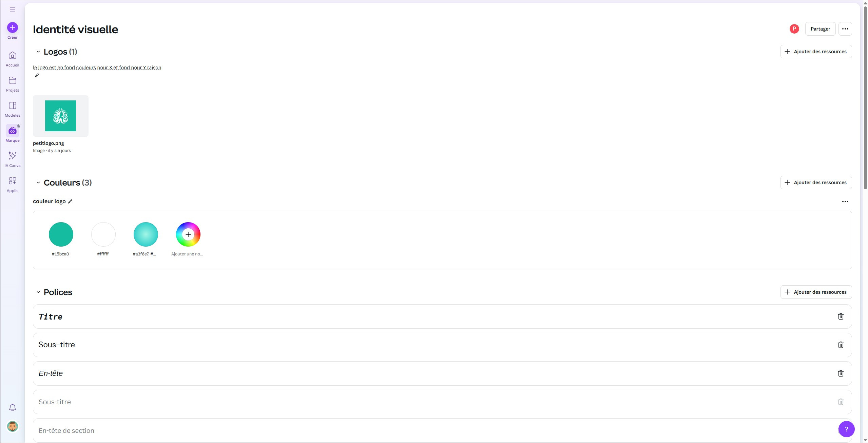The height and width of the screenshot is (443, 868).
Task: Open the Modèles templates section
Action: coord(13,106)
